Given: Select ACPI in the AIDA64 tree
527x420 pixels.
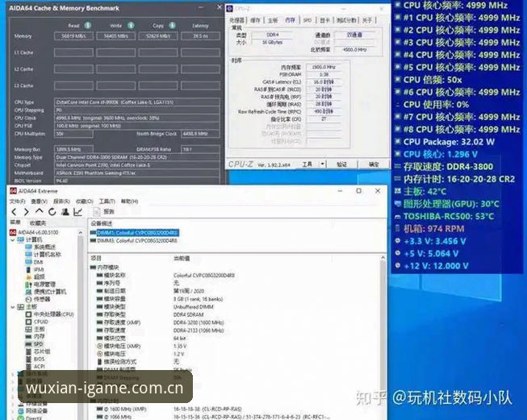Looking at the screenshot, I should pyautogui.click(x=36, y=366).
